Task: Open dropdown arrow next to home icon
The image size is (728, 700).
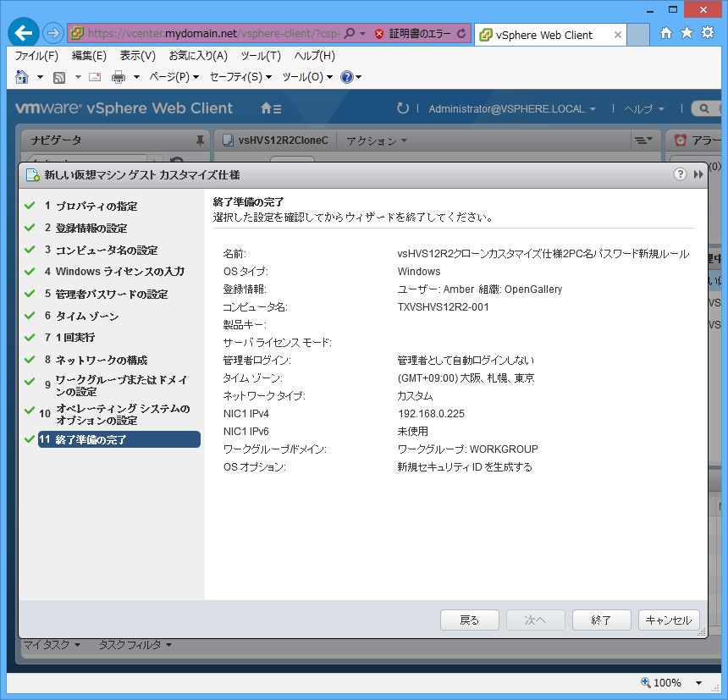Action: [40, 77]
